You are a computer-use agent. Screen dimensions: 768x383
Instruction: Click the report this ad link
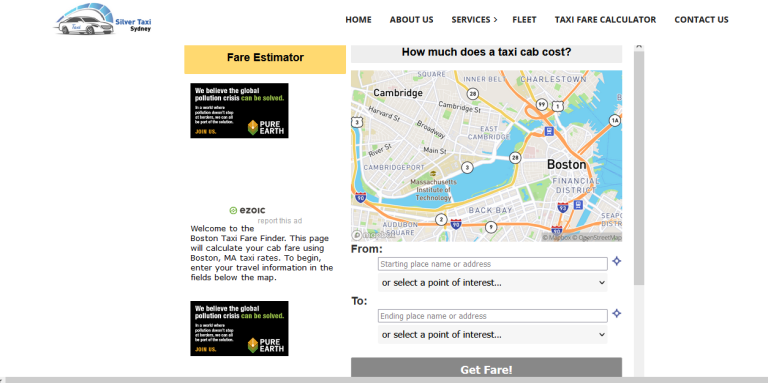click(x=280, y=221)
